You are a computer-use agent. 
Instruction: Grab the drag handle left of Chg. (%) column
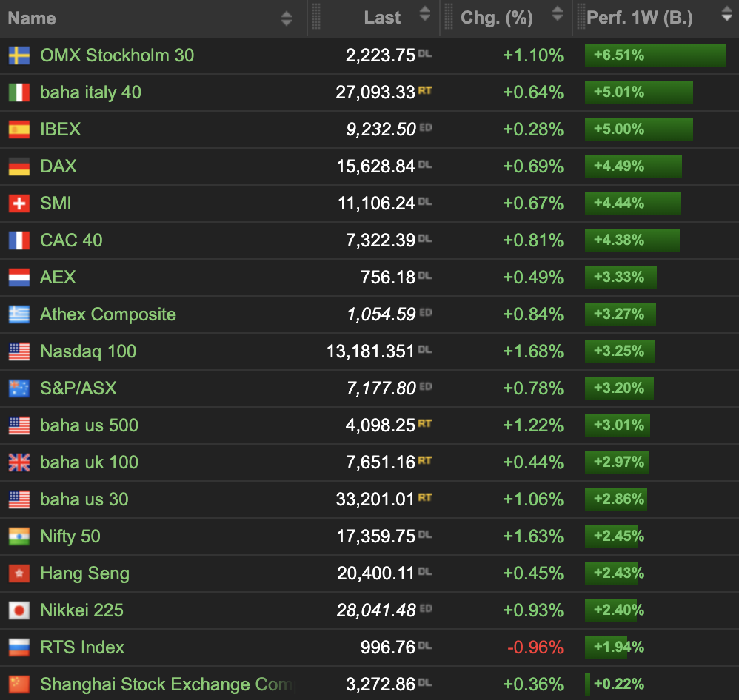[x=449, y=17]
